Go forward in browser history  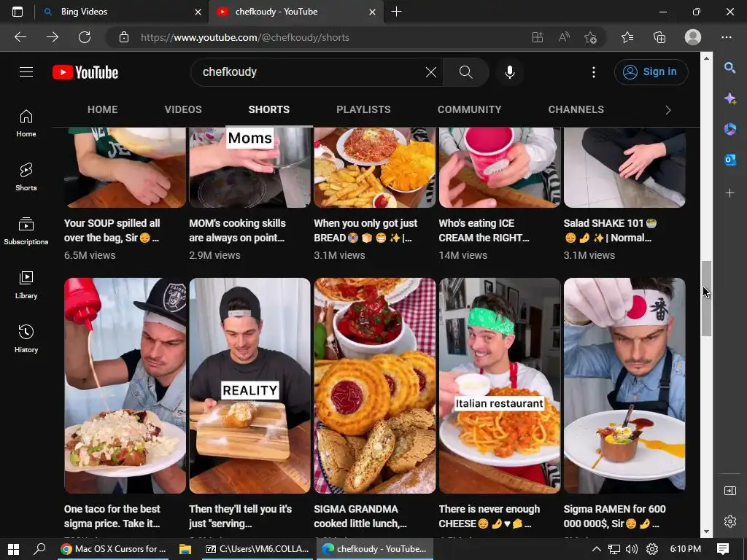(53, 37)
